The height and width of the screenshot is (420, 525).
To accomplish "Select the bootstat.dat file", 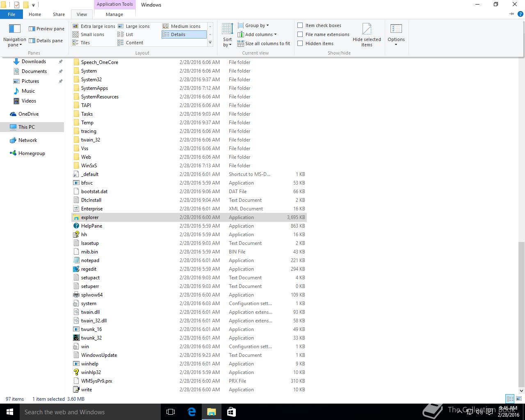I will click(189, 192).
